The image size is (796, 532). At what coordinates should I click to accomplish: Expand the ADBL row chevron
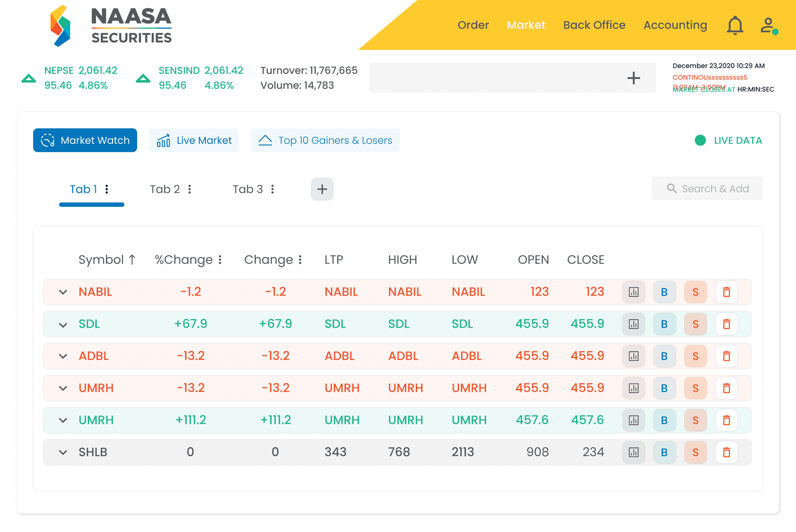tap(63, 356)
